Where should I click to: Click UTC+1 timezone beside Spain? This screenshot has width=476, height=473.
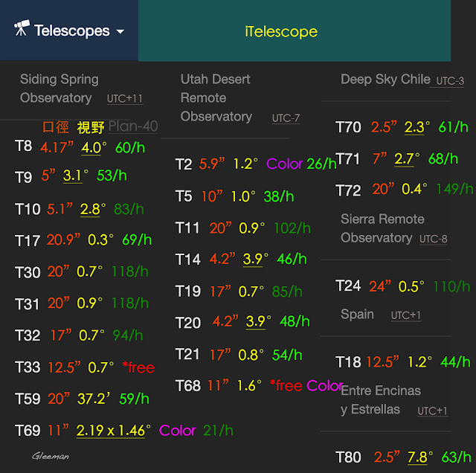coord(406,315)
